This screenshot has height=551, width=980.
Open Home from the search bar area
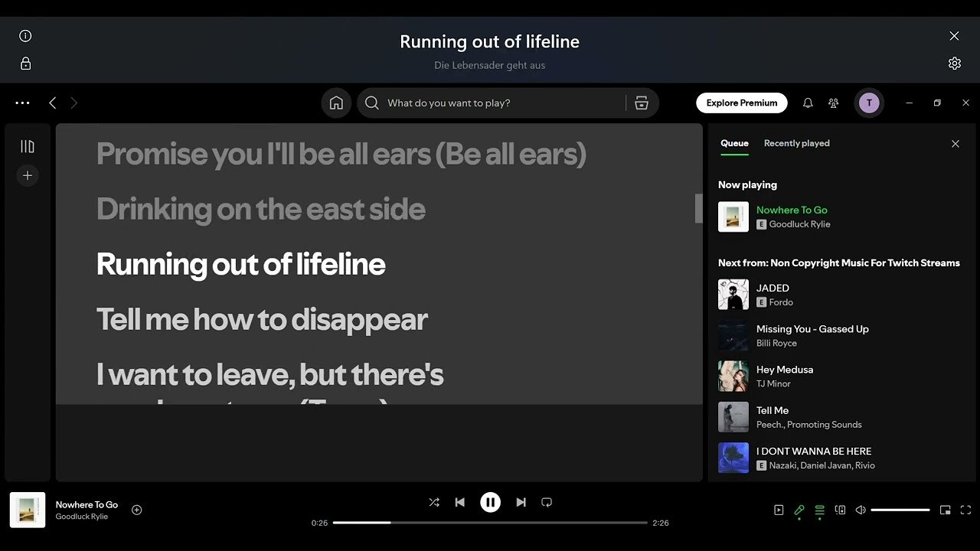[x=336, y=103]
